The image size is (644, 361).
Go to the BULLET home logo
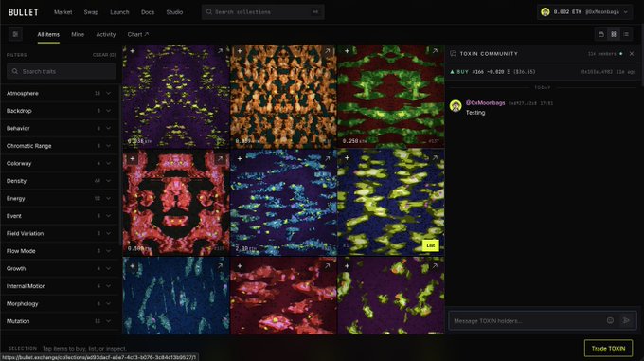click(x=24, y=12)
